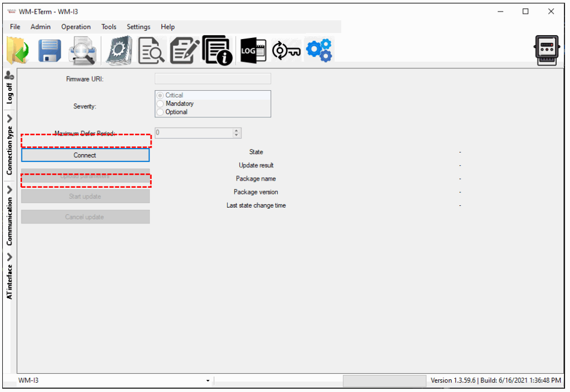The image size is (570, 392).
Task: Open the WM-I3 device dropdown
Action: pyautogui.click(x=207, y=380)
